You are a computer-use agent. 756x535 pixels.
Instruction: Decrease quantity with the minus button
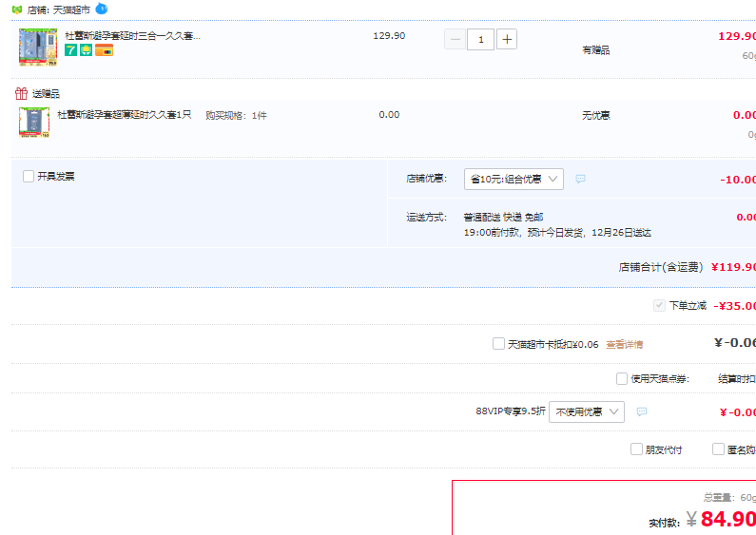(455, 40)
